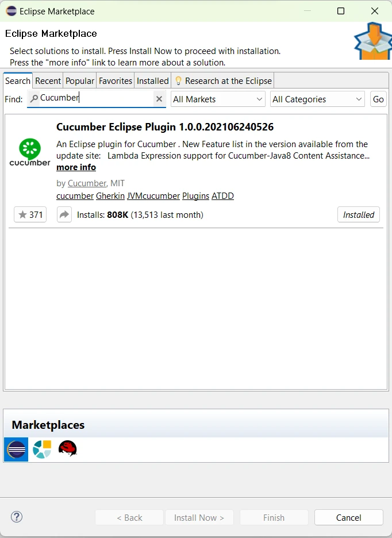Viewport: 392px width, 538px height.
Task: Switch to the Recent tab
Action: 48,81
